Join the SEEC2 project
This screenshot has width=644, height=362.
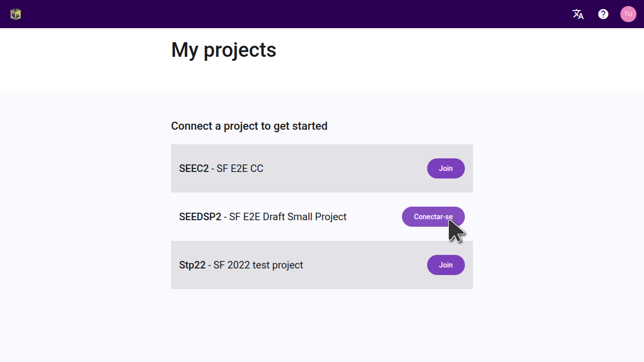tap(446, 168)
